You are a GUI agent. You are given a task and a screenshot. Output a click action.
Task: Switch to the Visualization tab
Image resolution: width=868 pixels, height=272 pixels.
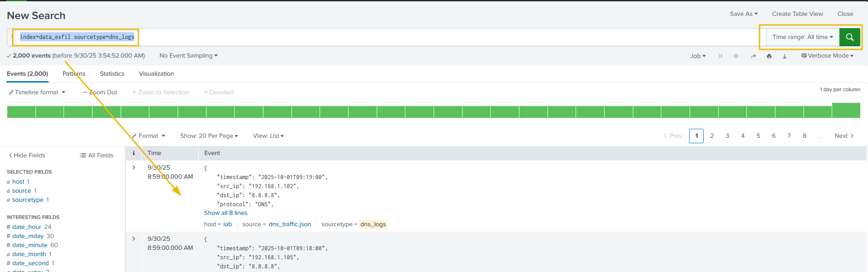(156, 74)
